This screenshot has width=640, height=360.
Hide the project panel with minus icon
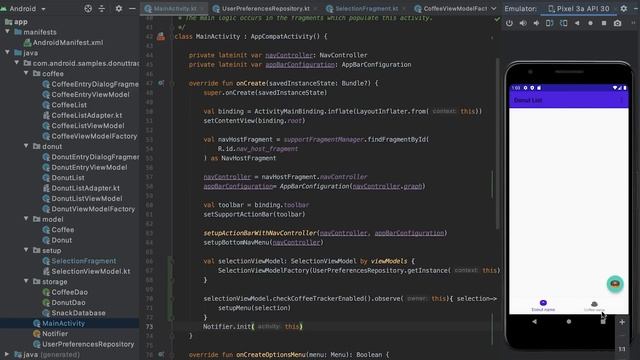[132, 9]
